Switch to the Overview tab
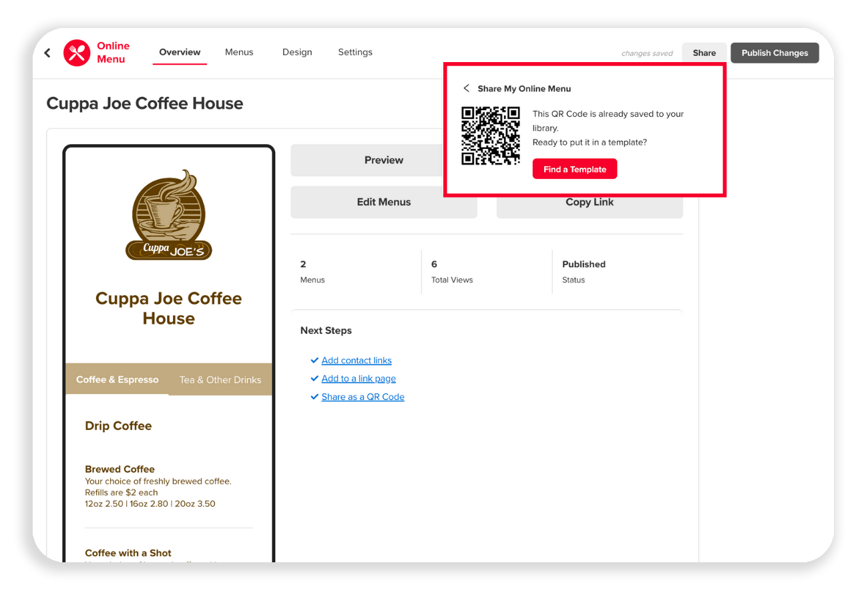This screenshot has height=601, width=868. (x=180, y=52)
